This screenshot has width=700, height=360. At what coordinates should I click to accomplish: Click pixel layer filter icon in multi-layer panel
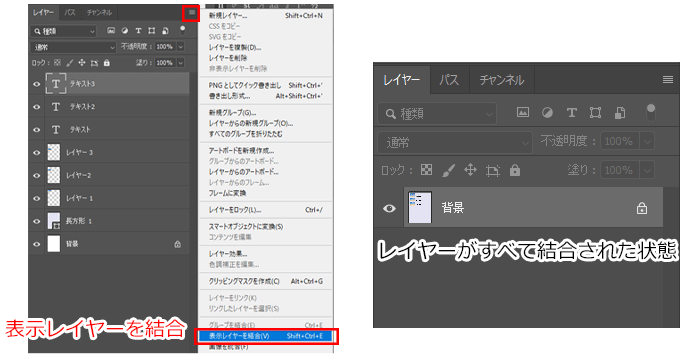(111, 30)
